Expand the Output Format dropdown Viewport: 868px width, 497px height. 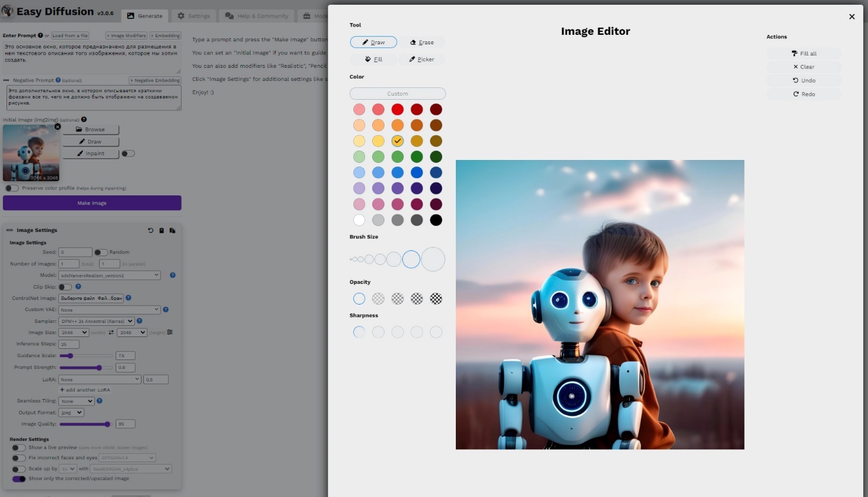[71, 413]
